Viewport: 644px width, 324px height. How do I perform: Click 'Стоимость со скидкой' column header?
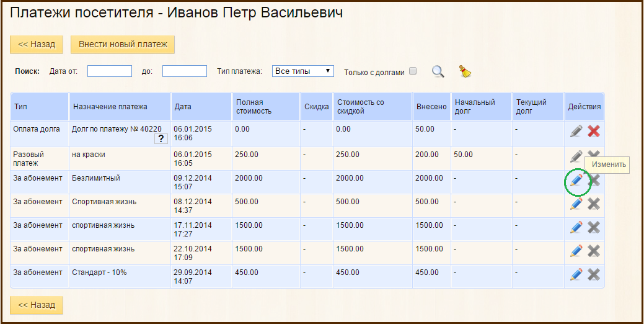coord(373,107)
